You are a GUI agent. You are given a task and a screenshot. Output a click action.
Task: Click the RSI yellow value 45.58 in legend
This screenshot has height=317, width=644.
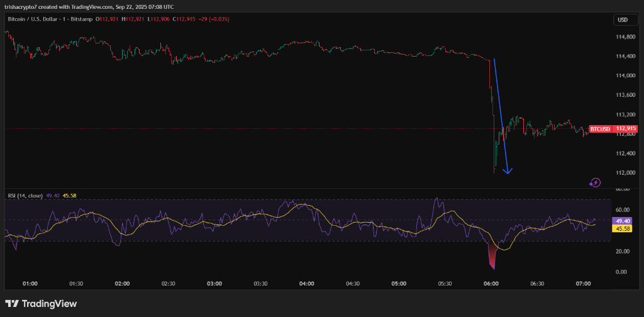69,196
